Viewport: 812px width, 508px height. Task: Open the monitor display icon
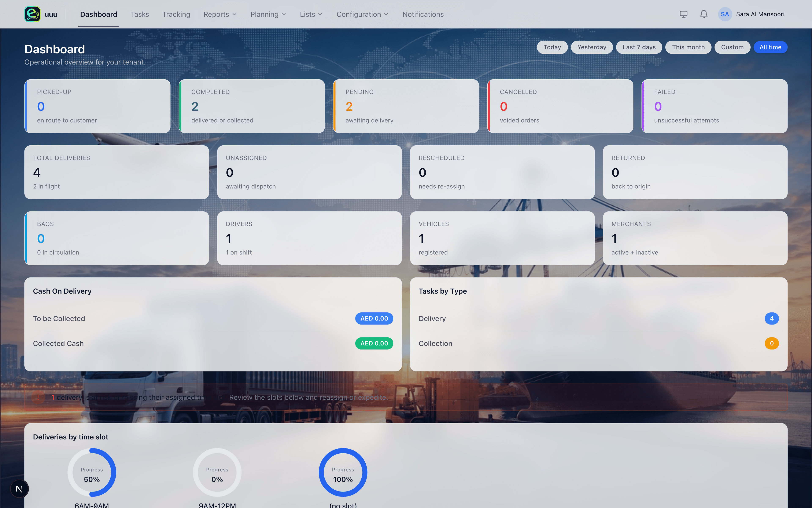coord(683,14)
